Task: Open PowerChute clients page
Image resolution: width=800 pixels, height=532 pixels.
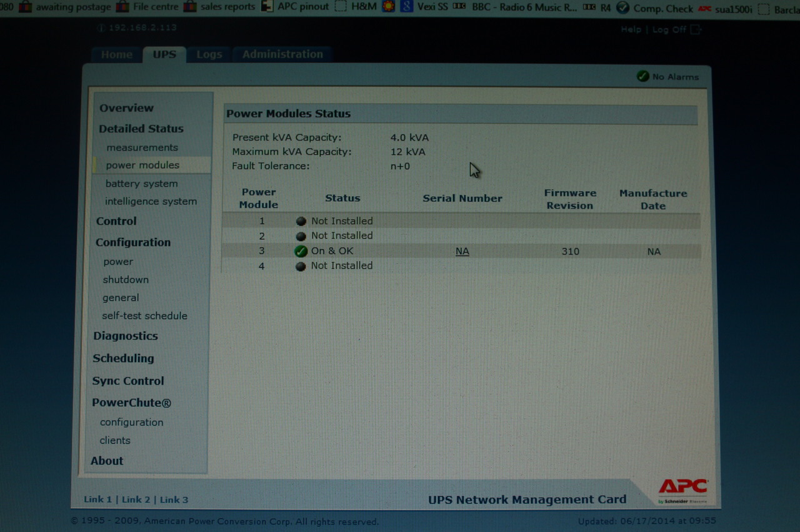Action: [115, 440]
